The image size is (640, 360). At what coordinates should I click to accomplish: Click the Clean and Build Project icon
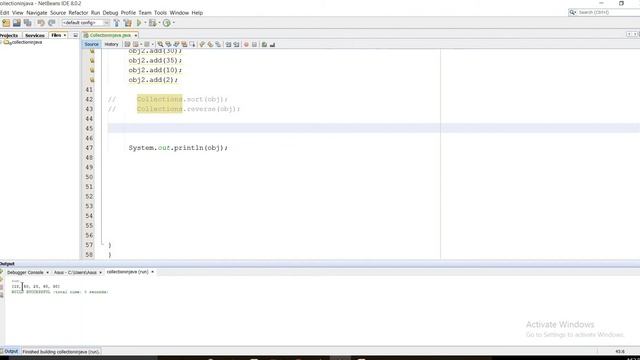[127, 23]
